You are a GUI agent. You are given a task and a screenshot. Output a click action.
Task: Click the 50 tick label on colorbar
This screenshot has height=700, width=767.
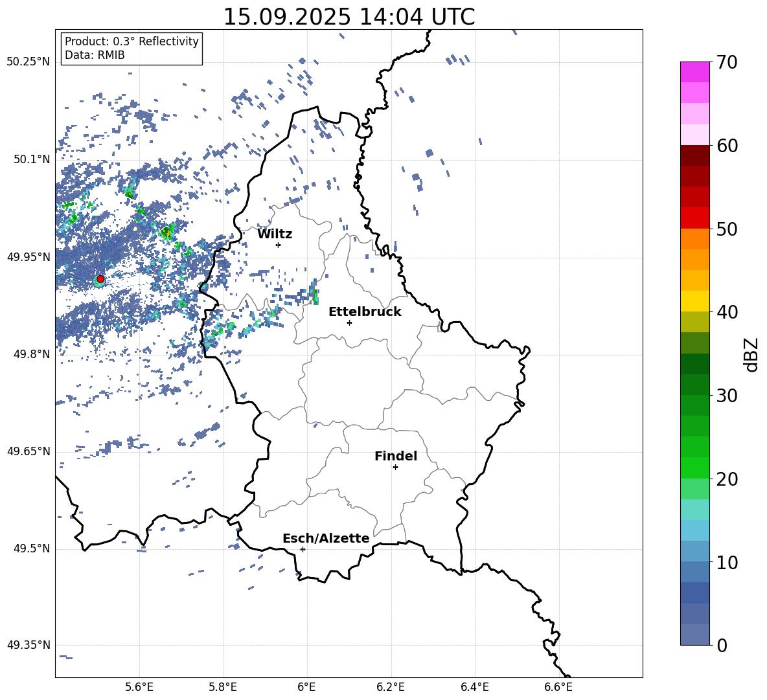pyautogui.click(x=727, y=229)
